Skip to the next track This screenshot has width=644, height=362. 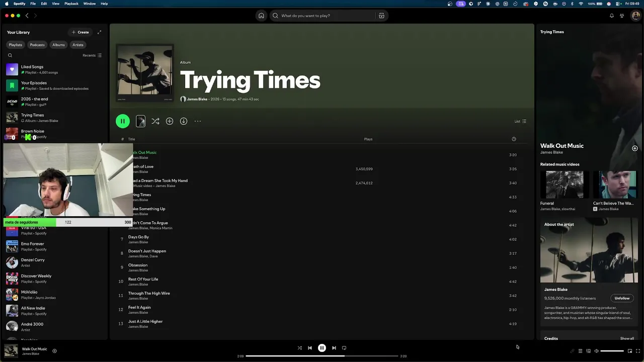(x=334, y=348)
